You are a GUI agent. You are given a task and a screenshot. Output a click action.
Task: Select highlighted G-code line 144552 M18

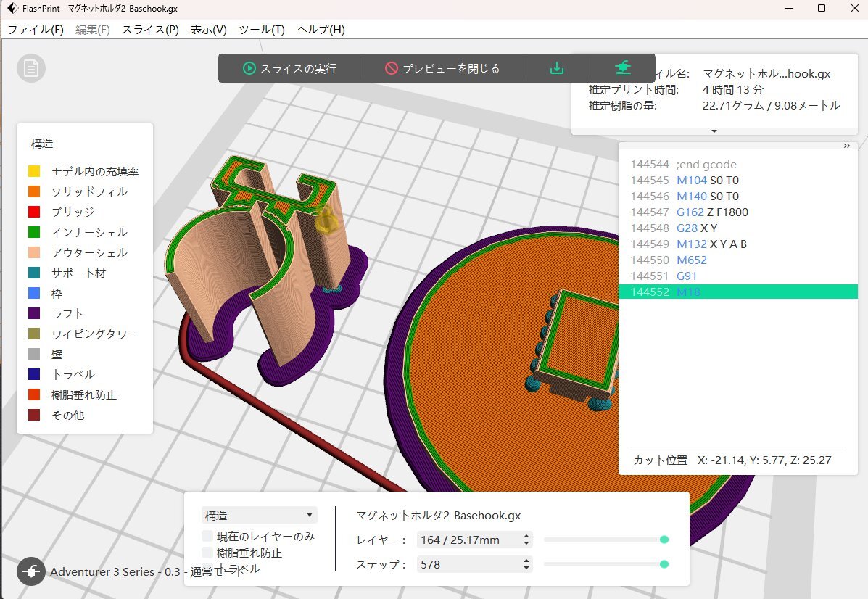[738, 292]
